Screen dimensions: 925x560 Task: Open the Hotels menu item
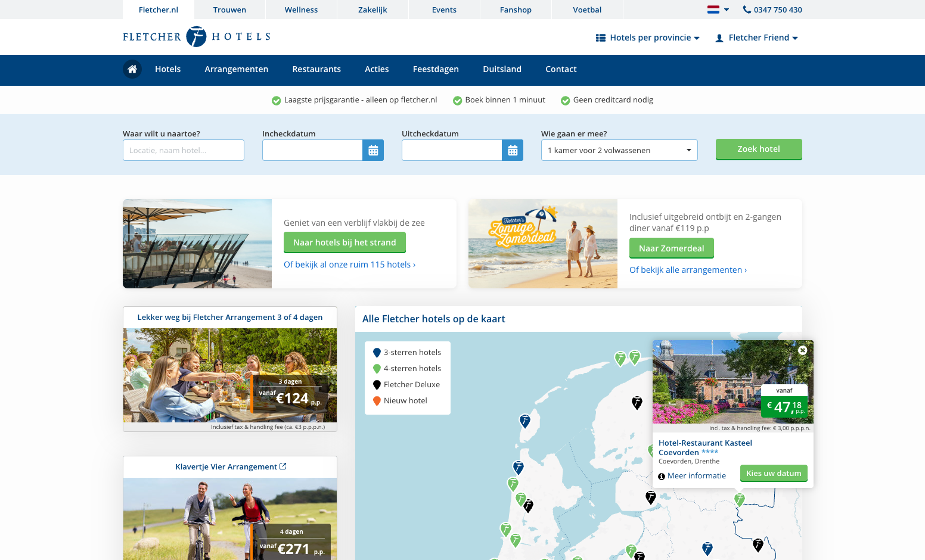click(167, 69)
